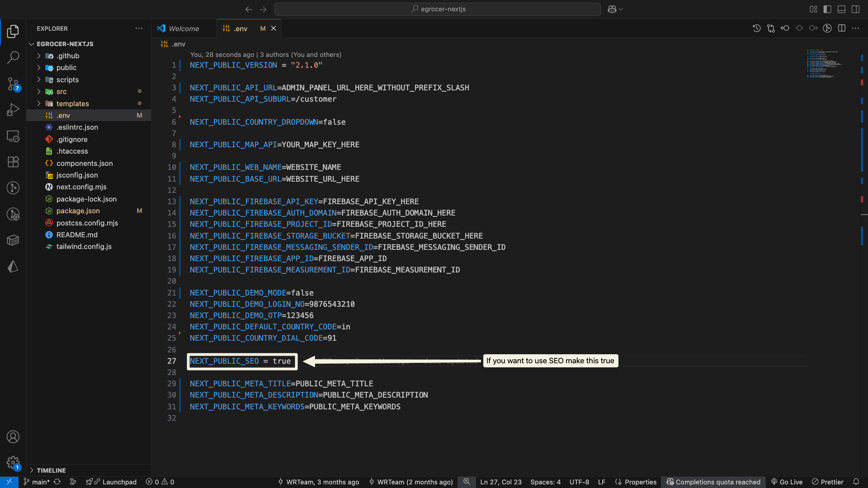The image size is (868, 488).
Task: Change language mode from Properties
Action: 636,482
